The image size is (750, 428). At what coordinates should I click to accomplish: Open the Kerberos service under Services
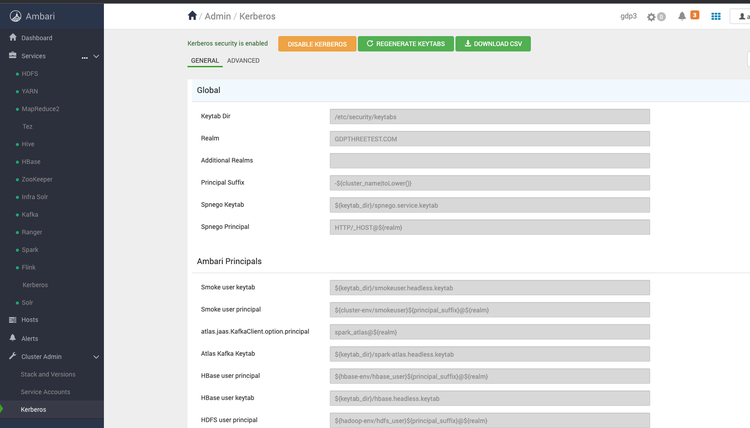(x=35, y=285)
